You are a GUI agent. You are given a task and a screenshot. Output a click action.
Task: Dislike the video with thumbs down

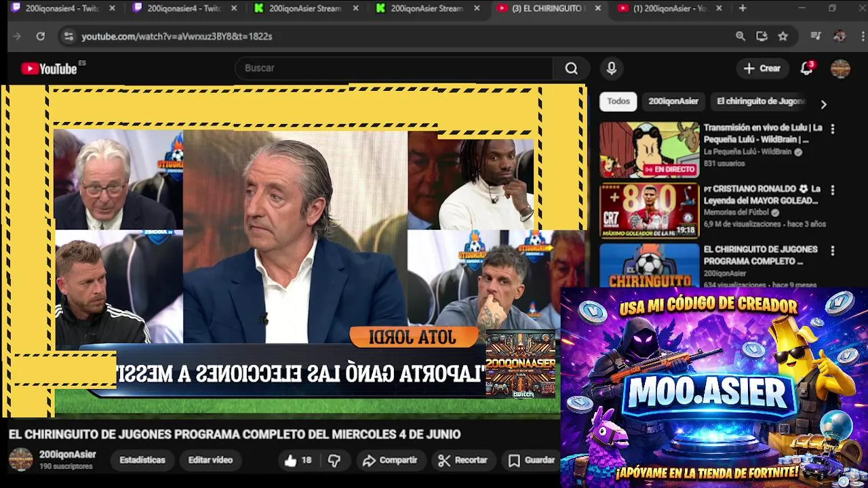coord(334,460)
